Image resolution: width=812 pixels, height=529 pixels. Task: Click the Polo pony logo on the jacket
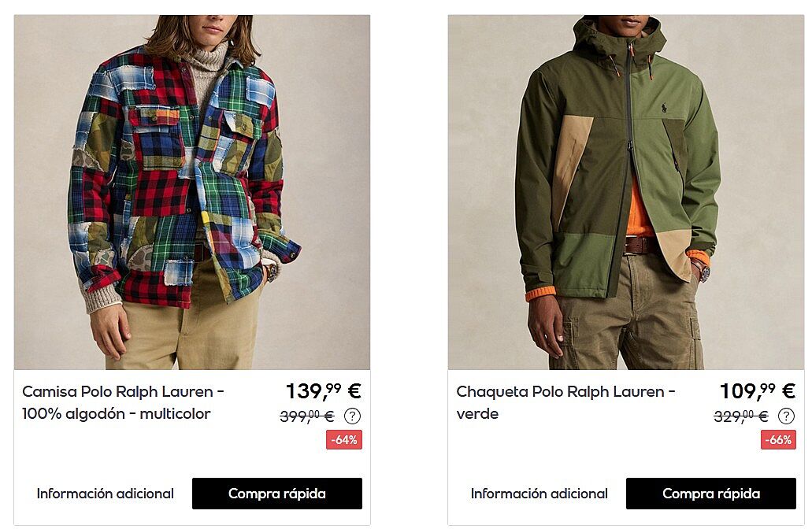[x=663, y=109]
